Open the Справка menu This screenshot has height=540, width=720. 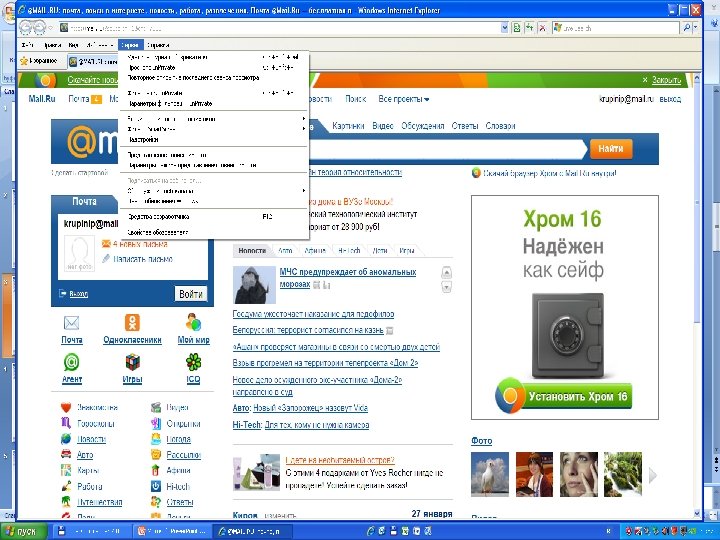[158, 45]
